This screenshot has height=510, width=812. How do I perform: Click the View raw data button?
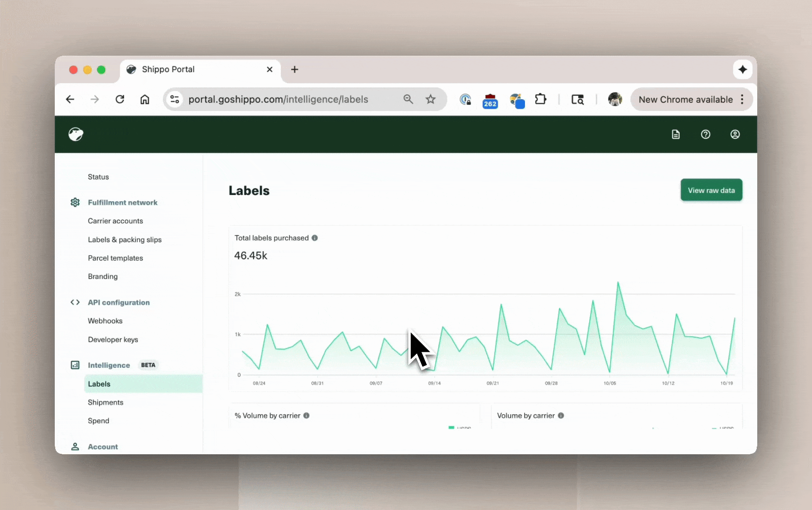pos(711,190)
